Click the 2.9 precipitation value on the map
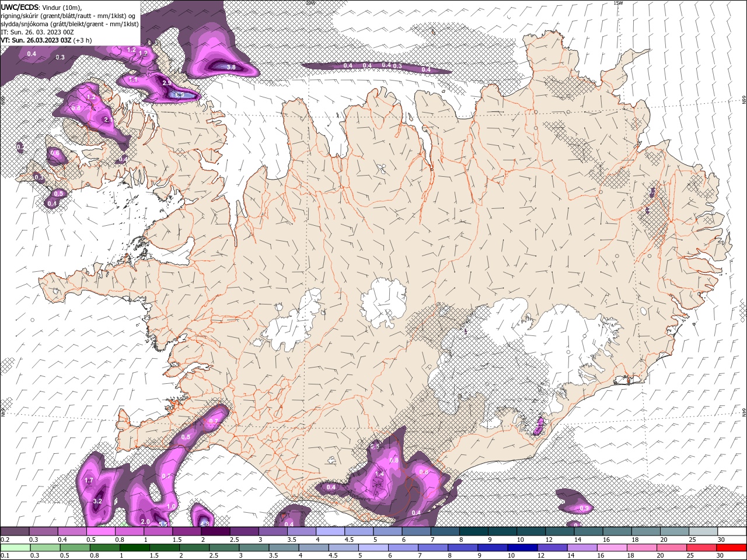The image size is (747, 560). point(167,83)
